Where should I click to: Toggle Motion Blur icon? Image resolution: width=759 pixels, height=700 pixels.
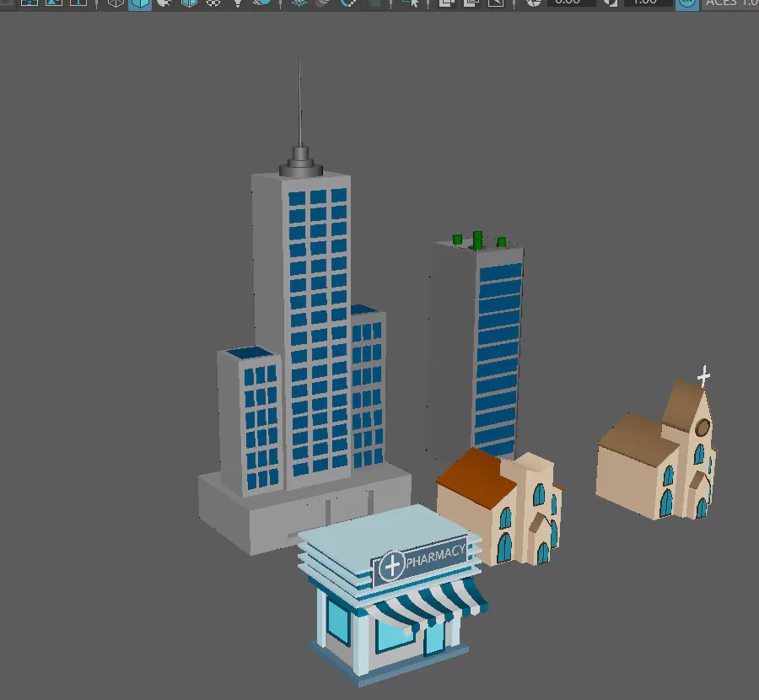pos(323,3)
